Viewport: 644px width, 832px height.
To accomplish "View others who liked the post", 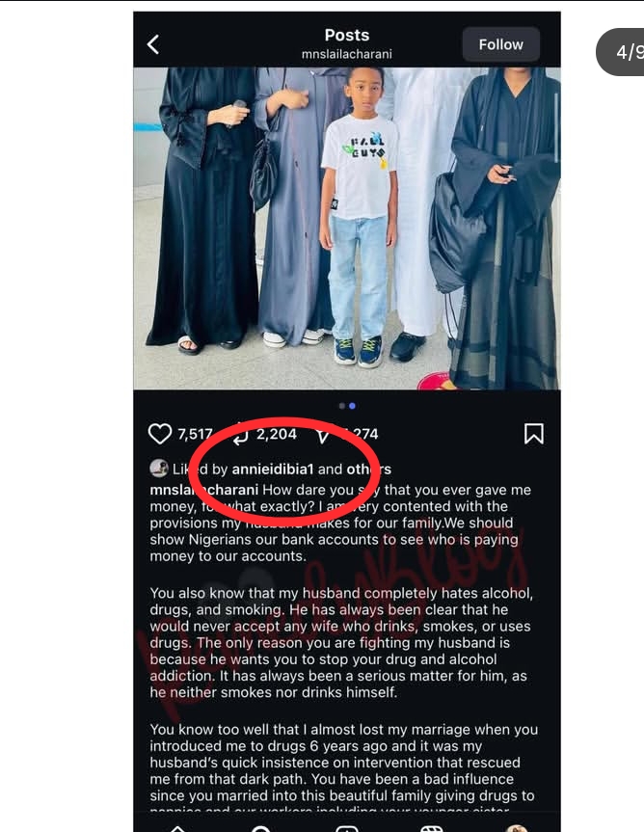I will point(369,470).
